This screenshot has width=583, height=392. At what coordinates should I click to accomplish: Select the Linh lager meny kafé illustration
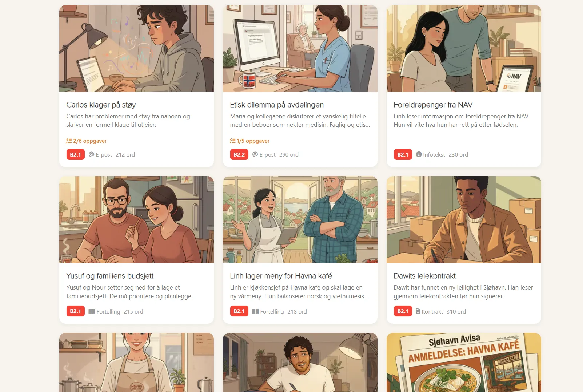click(300, 219)
